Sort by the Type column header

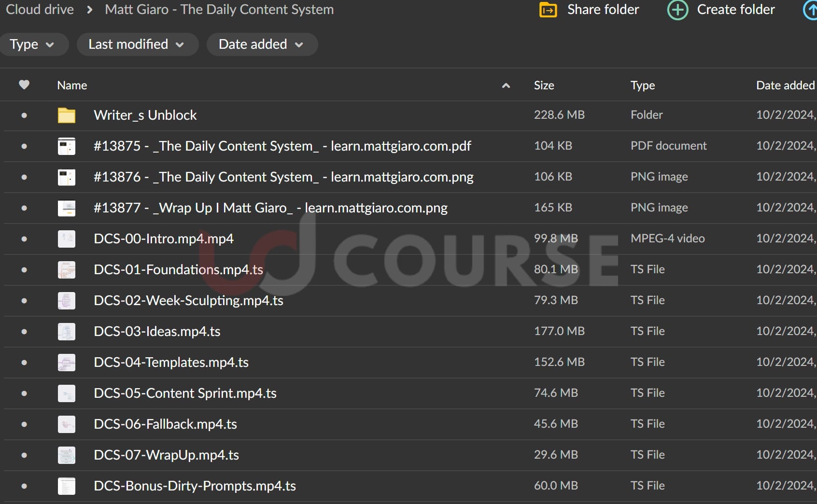(x=642, y=85)
